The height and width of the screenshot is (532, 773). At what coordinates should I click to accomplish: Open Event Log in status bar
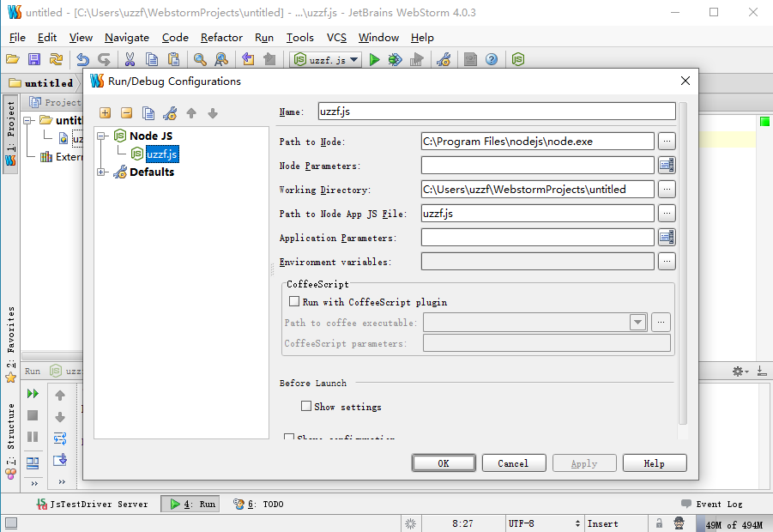click(712, 504)
